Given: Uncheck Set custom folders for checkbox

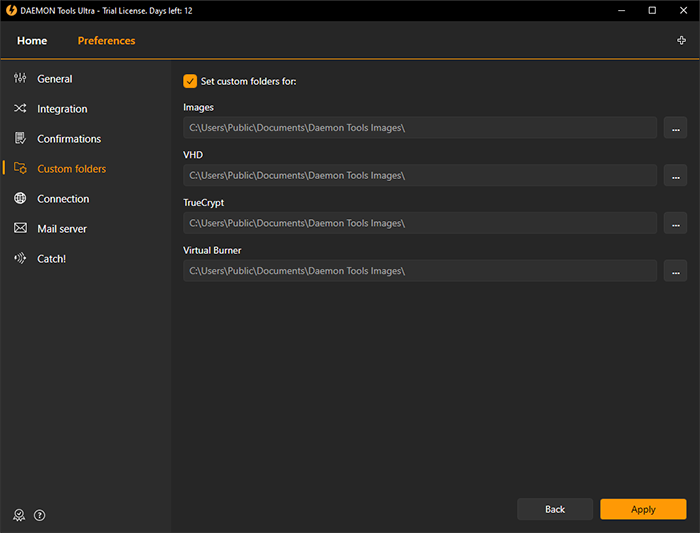Looking at the screenshot, I should [x=190, y=81].
